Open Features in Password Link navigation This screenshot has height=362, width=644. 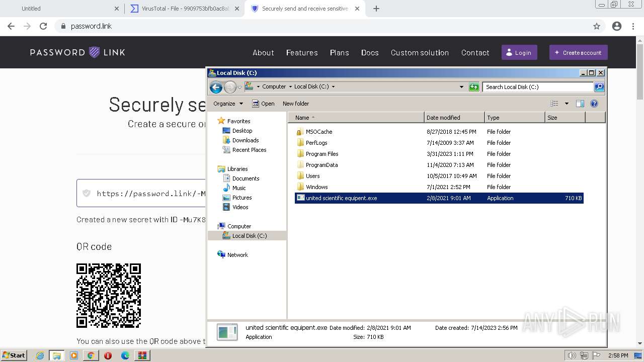[x=302, y=52]
